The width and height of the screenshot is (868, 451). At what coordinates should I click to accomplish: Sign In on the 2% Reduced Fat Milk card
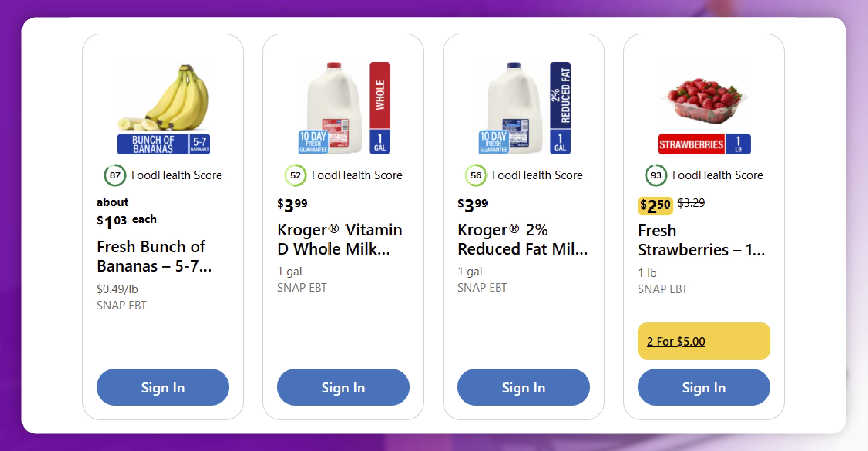523,388
